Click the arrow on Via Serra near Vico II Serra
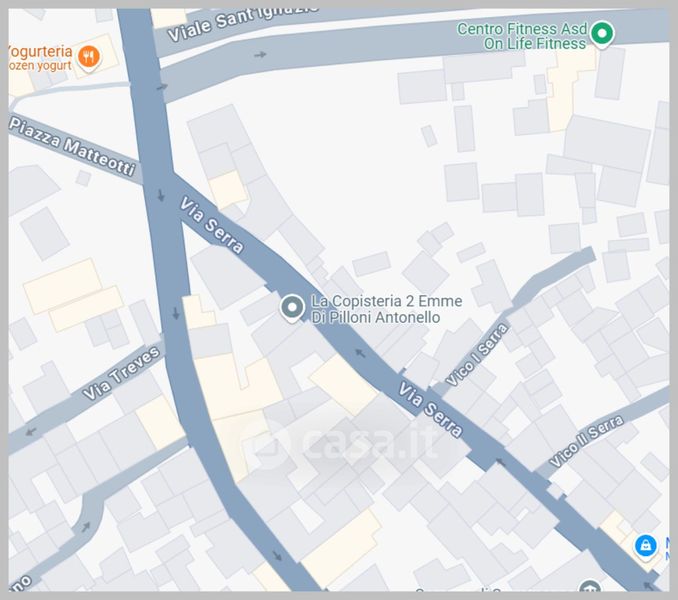The height and width of the screenshot is (600, 678). pyautogui.click(x=500, y=463)
